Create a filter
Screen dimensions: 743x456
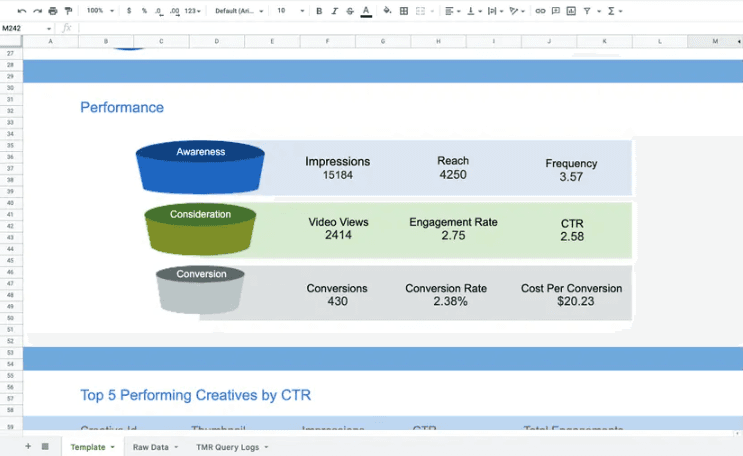click(x=587, y=11)
